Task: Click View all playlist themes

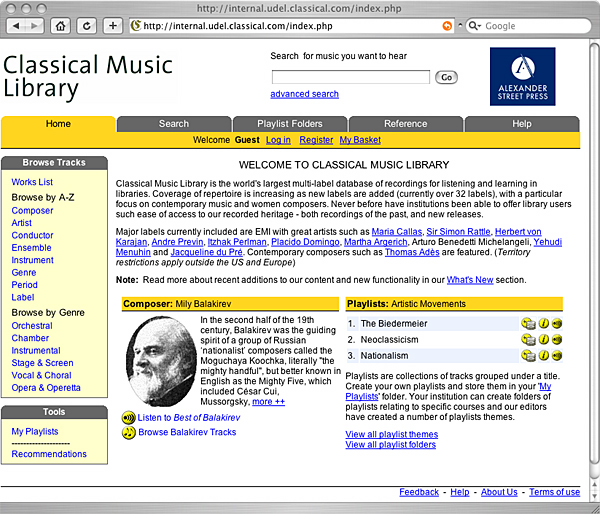Action: (x=392, y=434)
